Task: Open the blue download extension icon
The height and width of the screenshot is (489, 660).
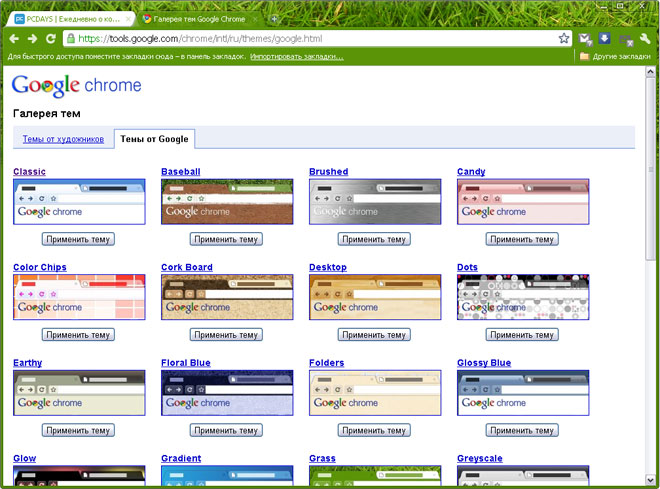Action: (x=604, y=39)
